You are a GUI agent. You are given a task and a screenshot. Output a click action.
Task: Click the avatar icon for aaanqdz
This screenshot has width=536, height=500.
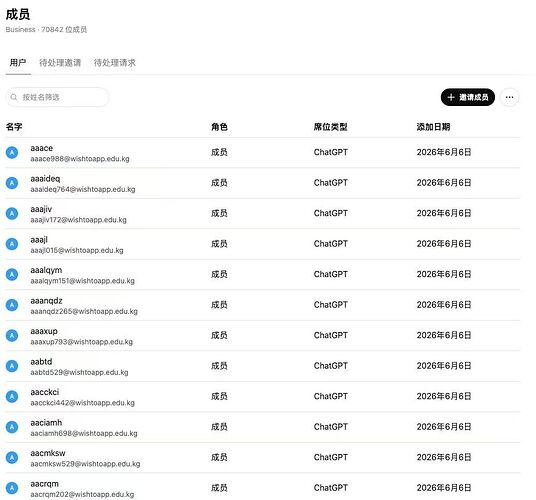[12, 305]
